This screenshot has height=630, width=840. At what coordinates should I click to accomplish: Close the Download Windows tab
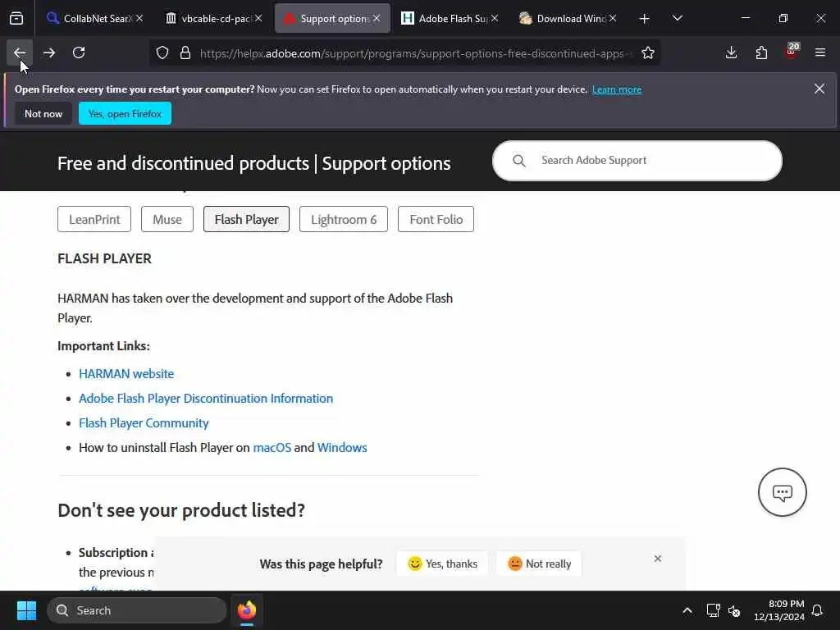click(613, 19)
